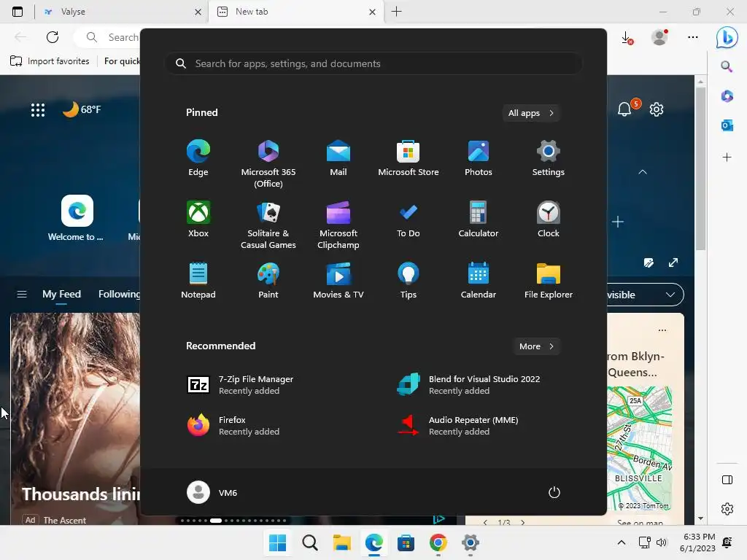Open notifications bell on new tab page
The width and height of the screenshot is (747, 560).
coord(624,109)
